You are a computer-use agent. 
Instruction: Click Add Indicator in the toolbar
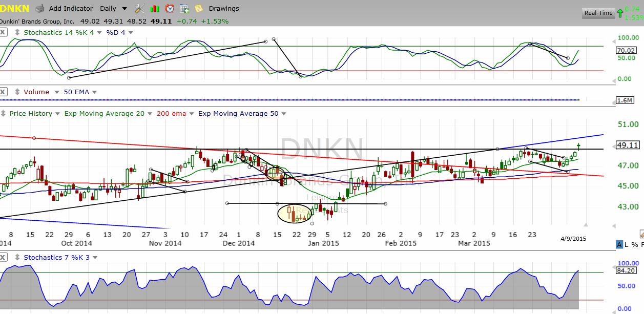[x=71, y=8]
